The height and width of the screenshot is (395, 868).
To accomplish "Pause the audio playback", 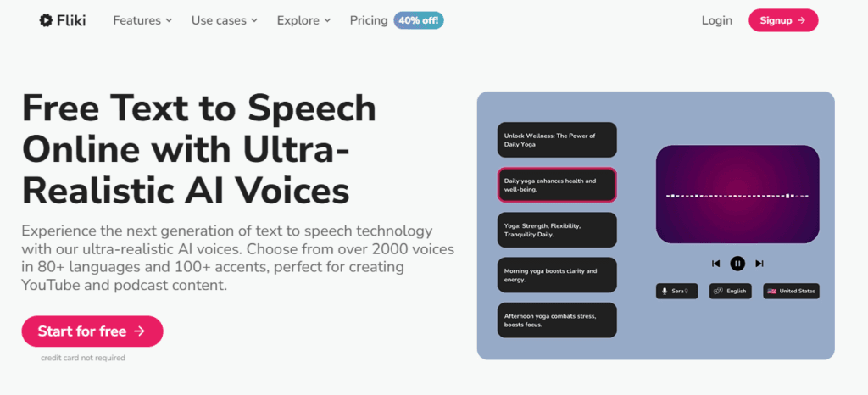I will tap(737, 264).
